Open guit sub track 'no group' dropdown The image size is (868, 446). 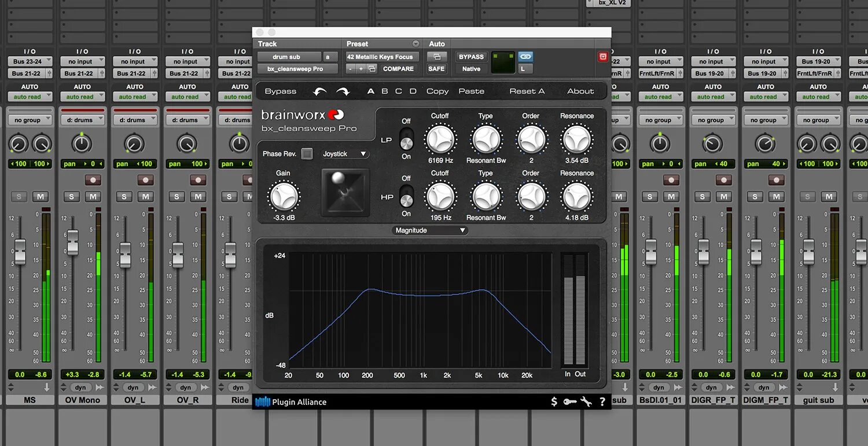coord(818,120)
